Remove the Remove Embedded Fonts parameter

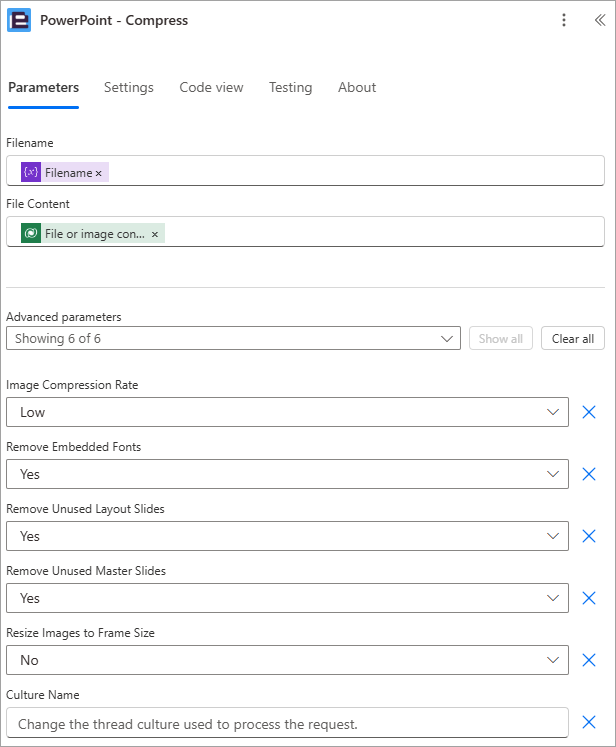pyautogui.click(x=589, y=474)
